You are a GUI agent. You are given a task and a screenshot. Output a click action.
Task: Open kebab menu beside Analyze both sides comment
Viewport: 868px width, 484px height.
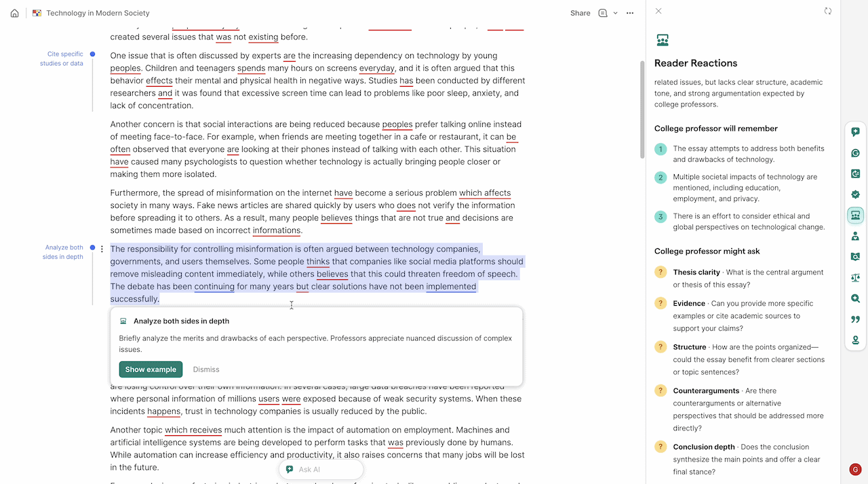point(102,249)
